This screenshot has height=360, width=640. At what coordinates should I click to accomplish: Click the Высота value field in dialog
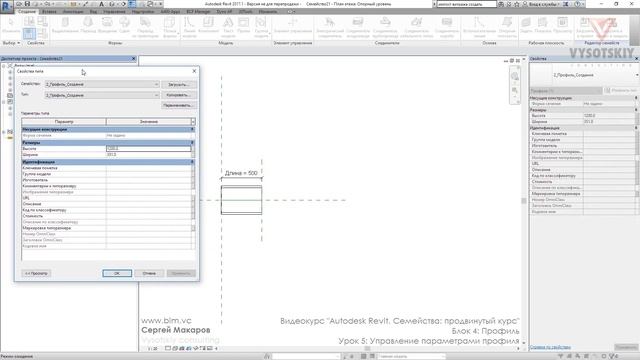(x=149, y=149)
